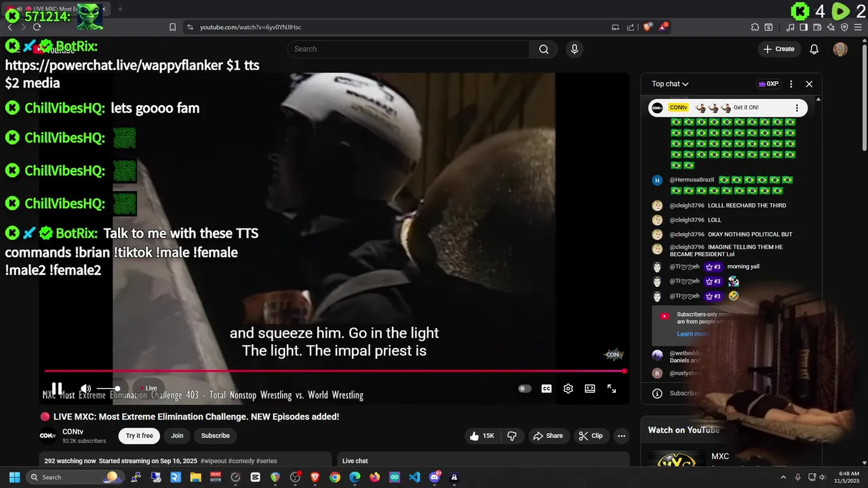Open Google Chrome from taskbar
This screenshot has width=868, height=488.
(334, 477)
